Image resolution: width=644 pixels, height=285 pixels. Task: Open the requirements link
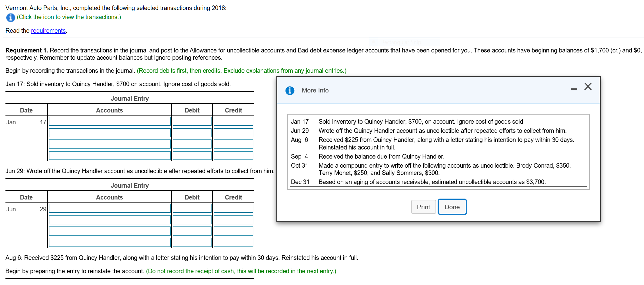click(x=48, y=31)
